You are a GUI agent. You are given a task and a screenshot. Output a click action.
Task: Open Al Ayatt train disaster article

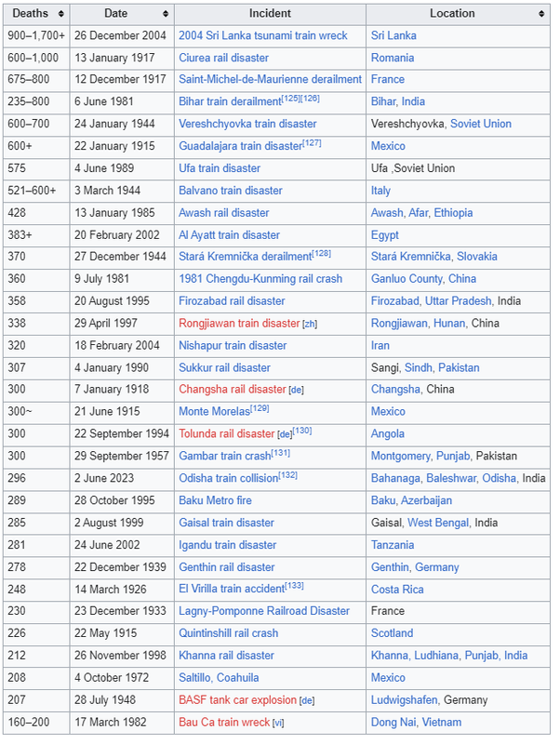click(x=229, y=235)
